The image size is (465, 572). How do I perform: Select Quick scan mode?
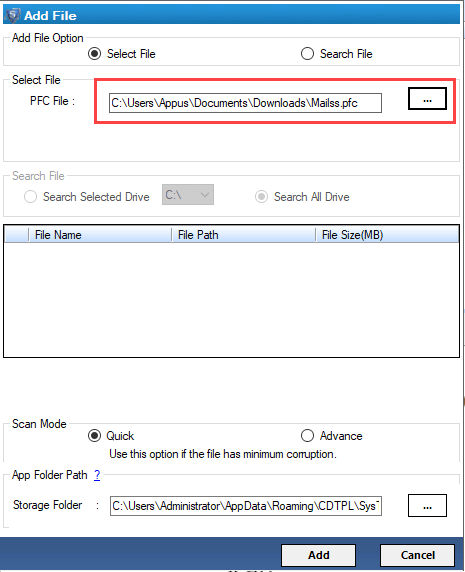tap(94, 436)
